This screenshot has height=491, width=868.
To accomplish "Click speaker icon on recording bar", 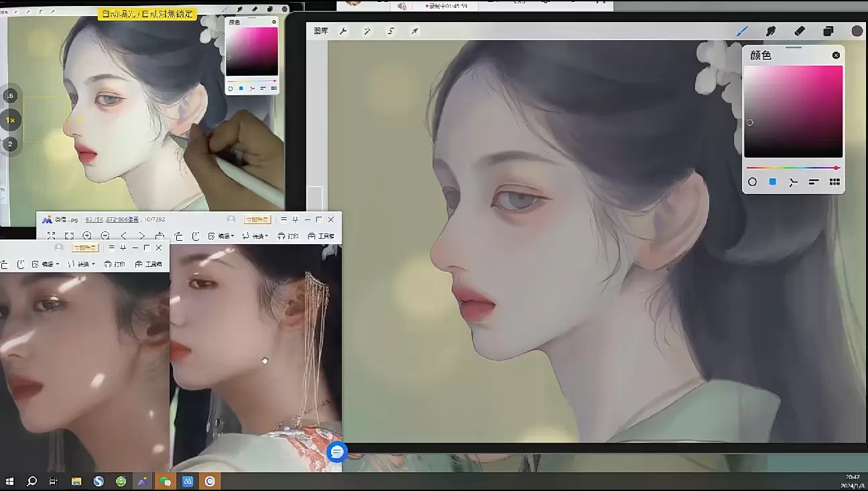I will (401, 6).
